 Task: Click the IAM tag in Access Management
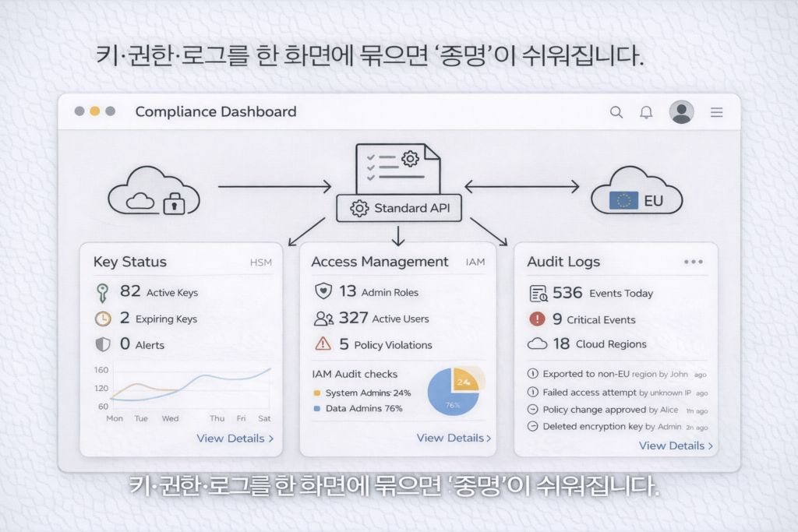(x=475, y=262)
